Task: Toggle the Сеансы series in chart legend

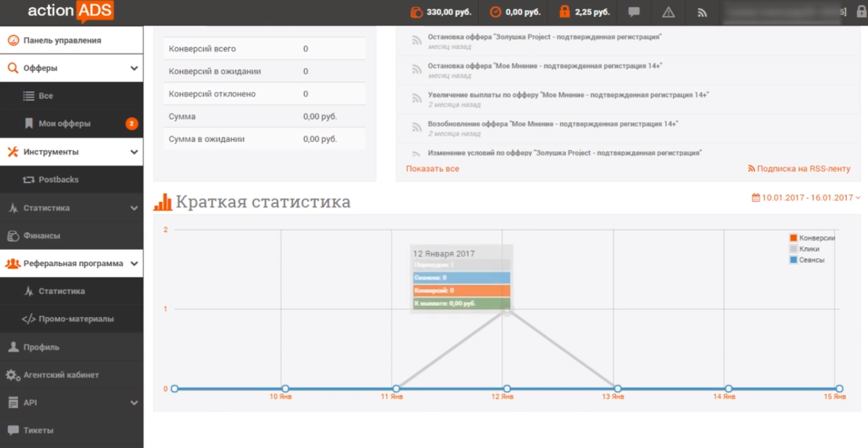Action: (793, 260)
